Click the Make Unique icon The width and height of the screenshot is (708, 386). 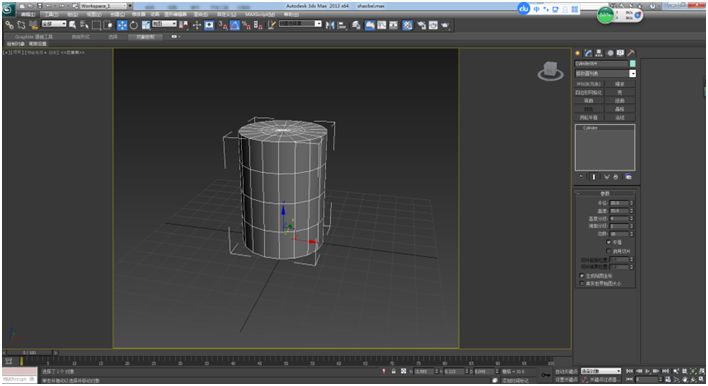coord(606,177)
